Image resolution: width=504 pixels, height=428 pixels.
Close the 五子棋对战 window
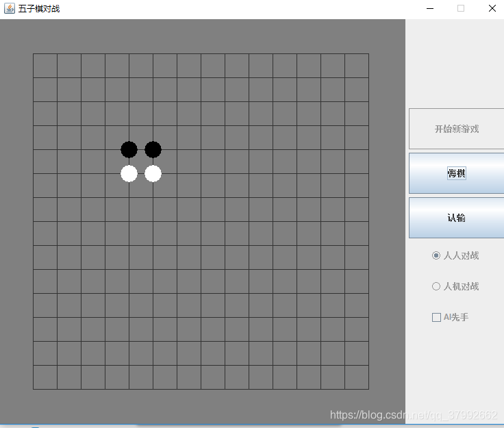click(x=492, y=9)
